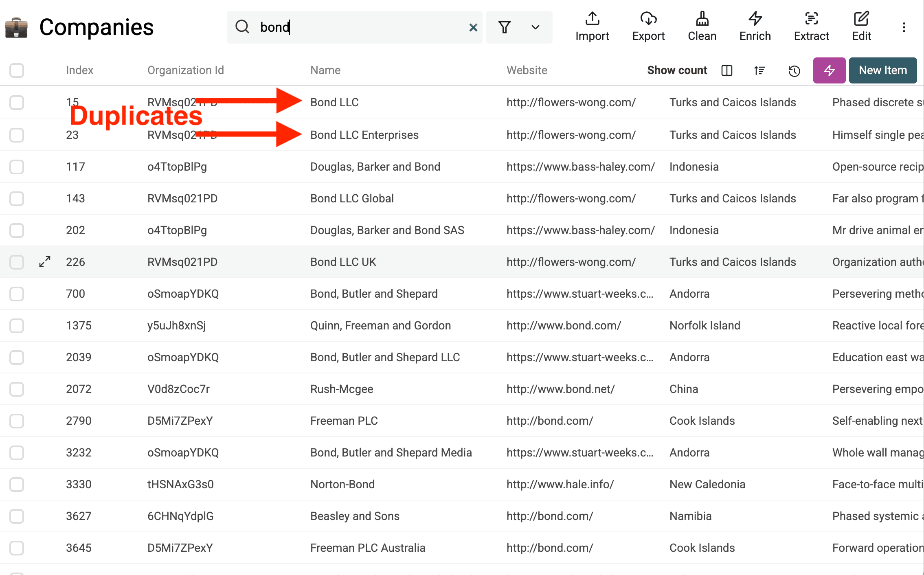Click the sort icon
924x575 pixels.
coord(759,70)
